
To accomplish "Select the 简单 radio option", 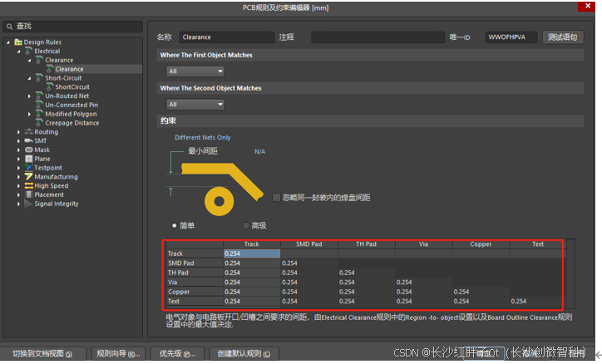I will (174, 225).
